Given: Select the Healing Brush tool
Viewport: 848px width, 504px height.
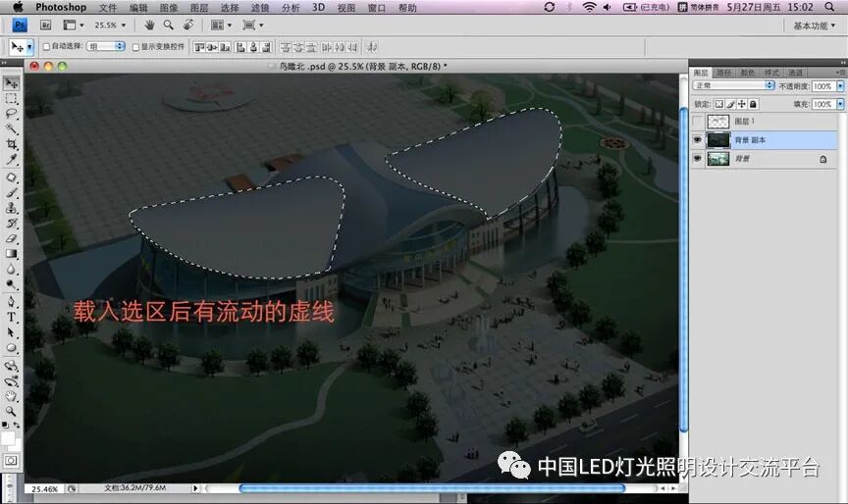Looking at the screenshot, I should (12, 177).
